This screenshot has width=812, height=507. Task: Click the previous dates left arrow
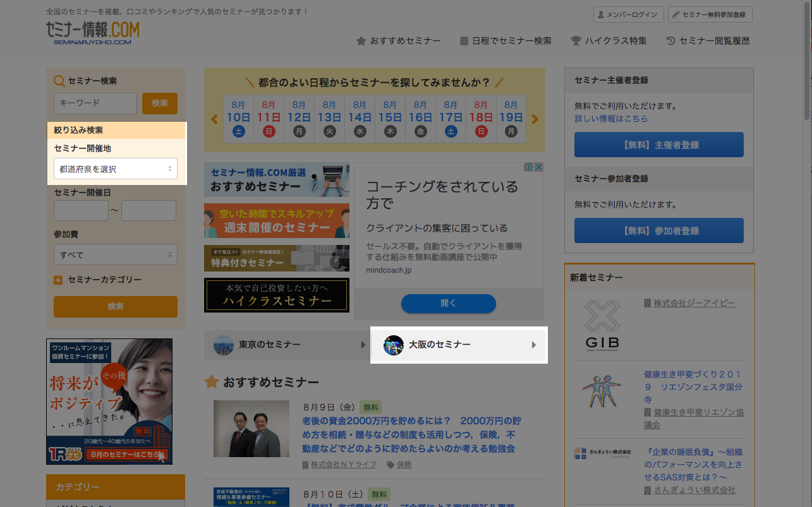214,119
